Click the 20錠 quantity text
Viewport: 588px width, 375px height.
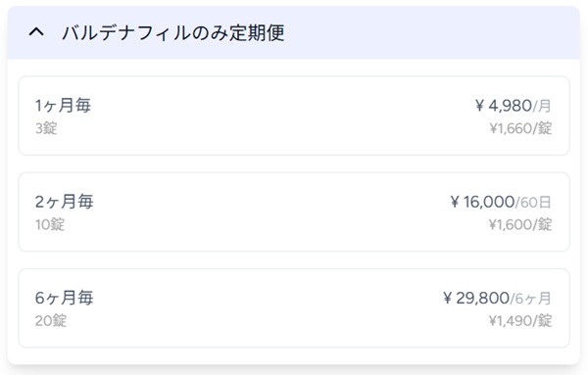tap(51, 321)
